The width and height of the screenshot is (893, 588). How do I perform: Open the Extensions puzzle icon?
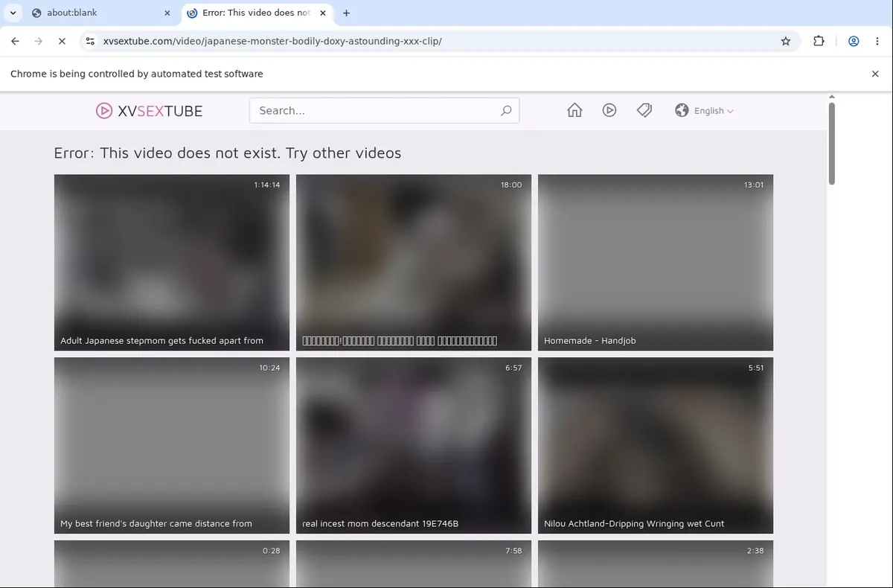coord(819,42)
